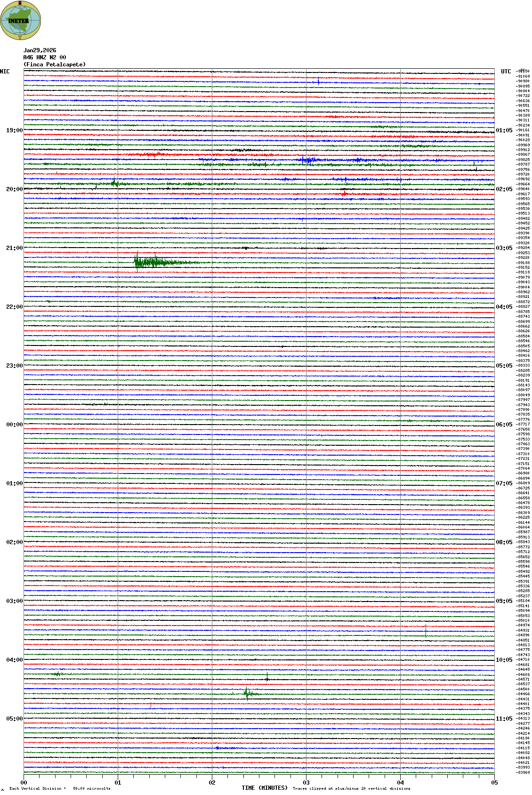This screenshot has height=795, width=532.
Task: Click the 02 minute tick on bottom axis
Action: [212, 783]
